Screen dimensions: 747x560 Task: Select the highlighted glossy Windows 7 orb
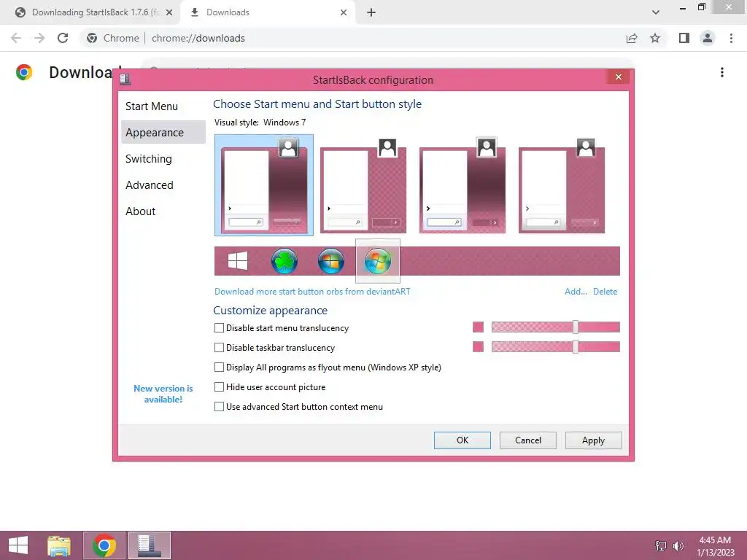point(378,261)
